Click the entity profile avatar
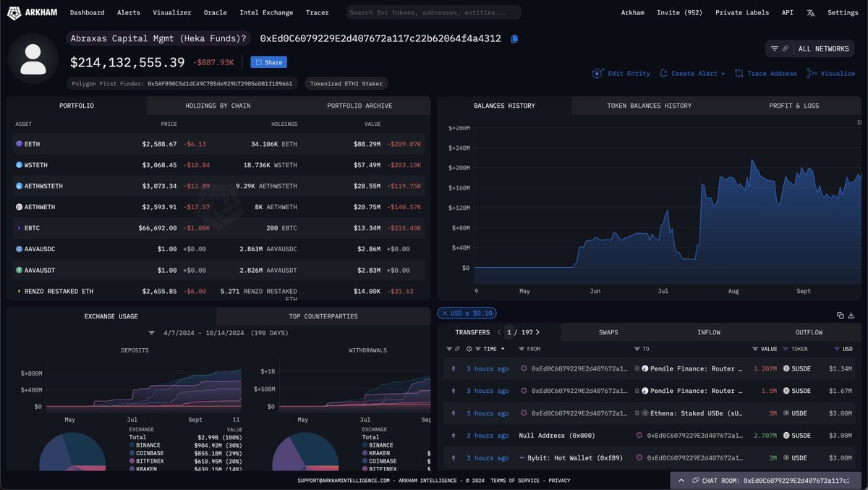 pyautogui.click(x=33, y=59)
